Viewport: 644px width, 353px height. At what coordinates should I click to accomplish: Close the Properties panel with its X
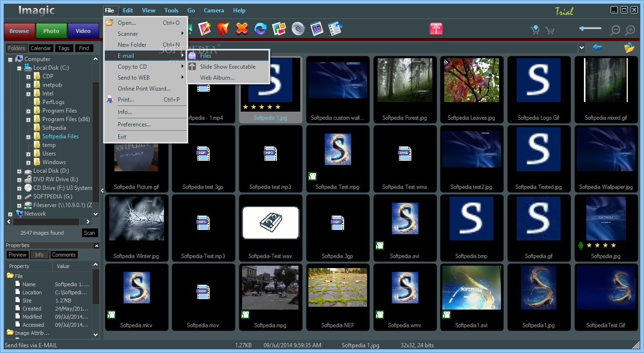pos(97,246)
